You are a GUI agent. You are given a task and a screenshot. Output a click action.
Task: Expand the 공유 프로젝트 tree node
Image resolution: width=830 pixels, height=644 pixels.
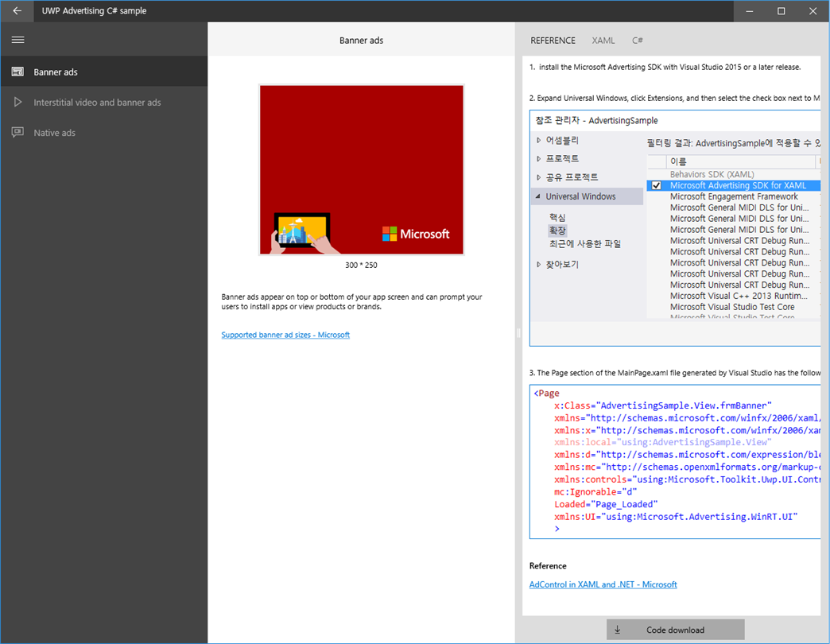coord(538,177)
